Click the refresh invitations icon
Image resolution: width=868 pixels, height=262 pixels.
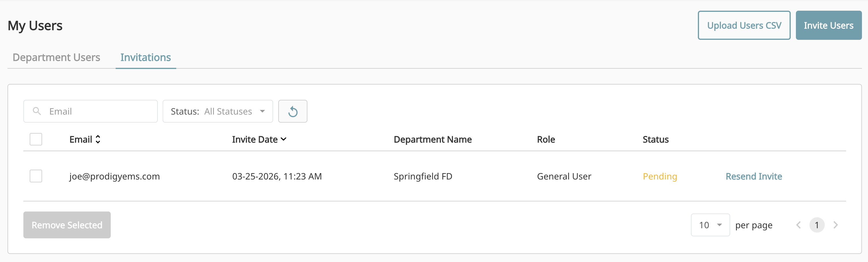(x=292, y=111)
